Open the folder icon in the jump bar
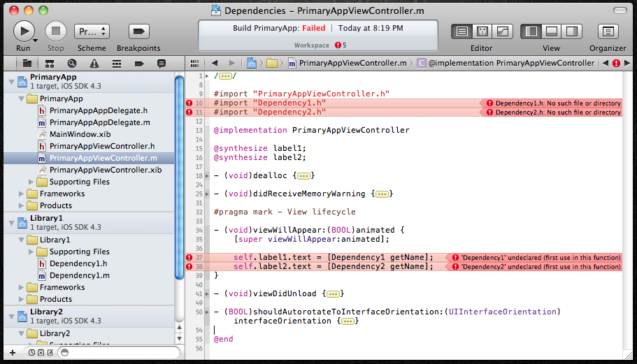The height and width of the screenshot is (364, 637). (272, 63)
